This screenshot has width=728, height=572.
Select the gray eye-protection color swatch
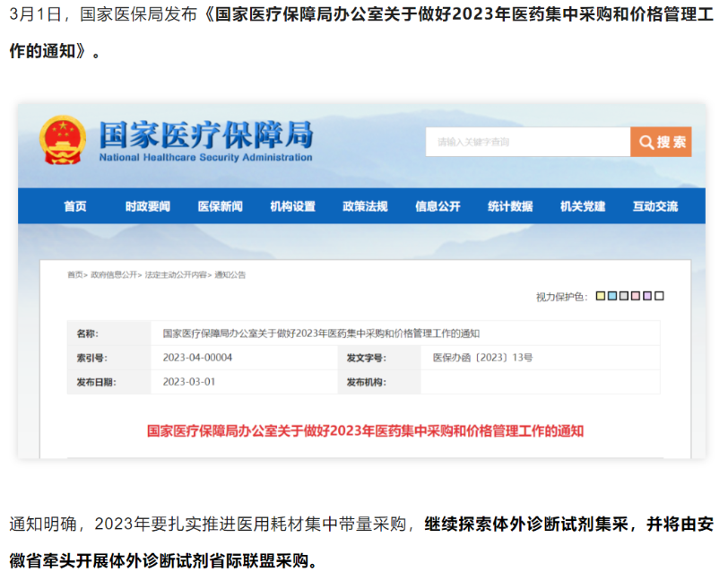pos(624,296)
